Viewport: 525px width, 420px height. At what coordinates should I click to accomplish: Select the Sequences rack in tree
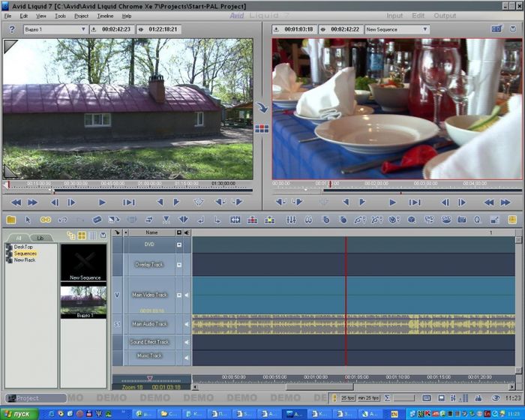click(25, 253)
